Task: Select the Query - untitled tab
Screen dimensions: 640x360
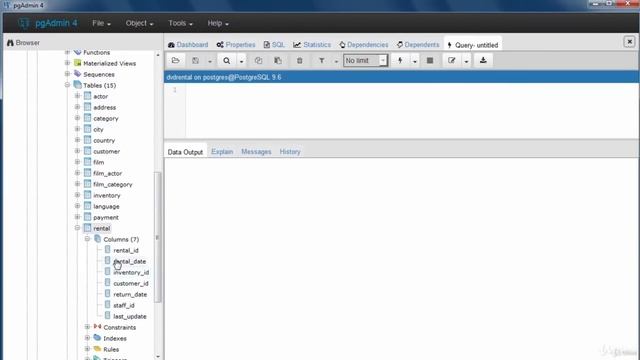Action: [473, 45]
